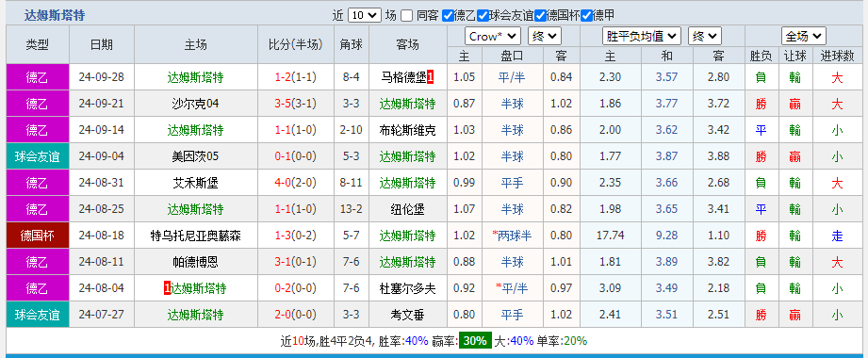
Task: Click the 3-5(3-1) score
Action: coord(296,104)
